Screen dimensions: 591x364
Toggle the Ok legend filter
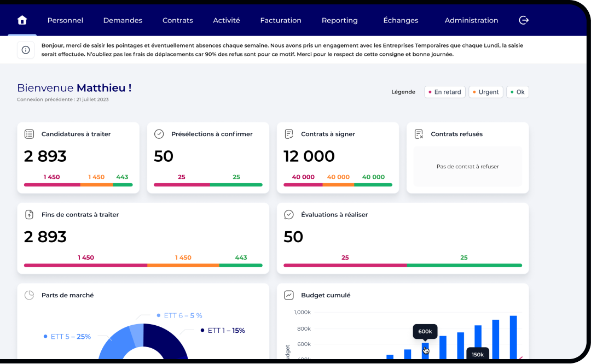[x=517, y=92]
